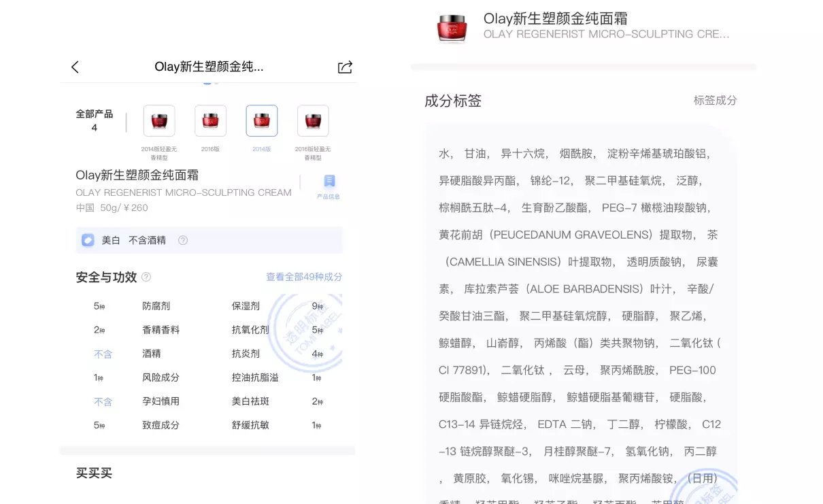Select the 保湿剂 row

click(x=278, y=306)
